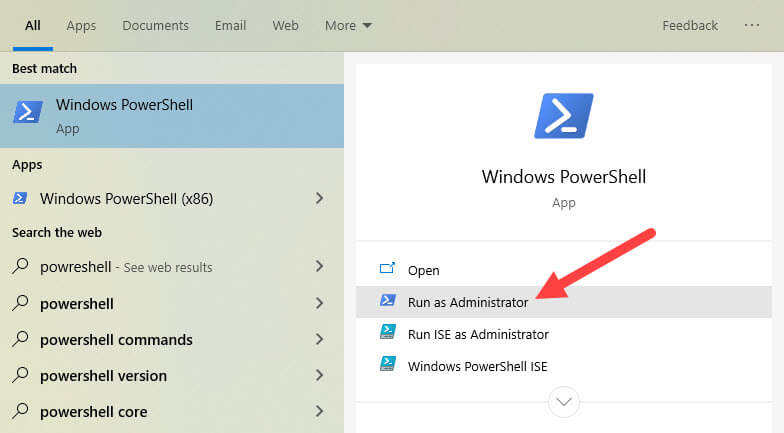The height and width of the screenshot is (433, 784).
Task: Open the three-dot options menu
Action: (752, 25)
